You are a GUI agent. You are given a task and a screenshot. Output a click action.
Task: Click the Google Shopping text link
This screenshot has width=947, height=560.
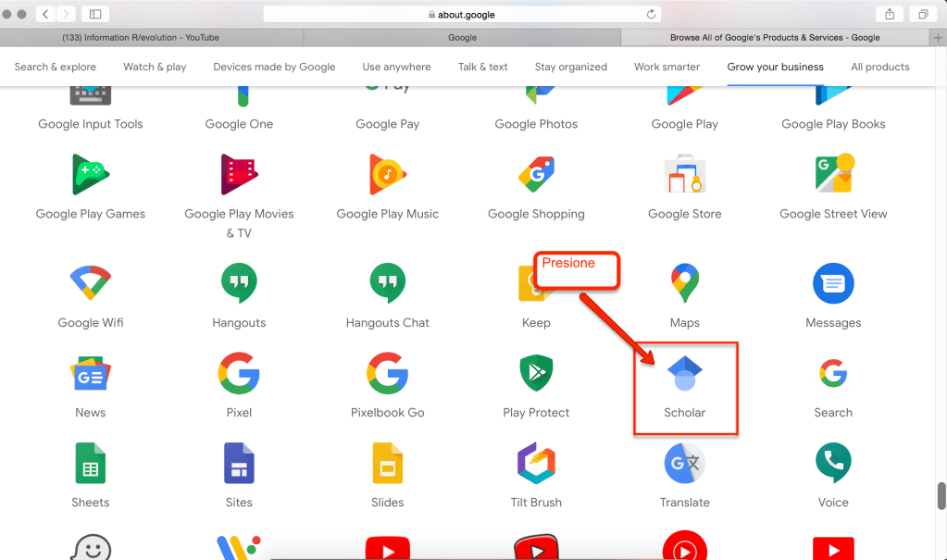point(536,214)
